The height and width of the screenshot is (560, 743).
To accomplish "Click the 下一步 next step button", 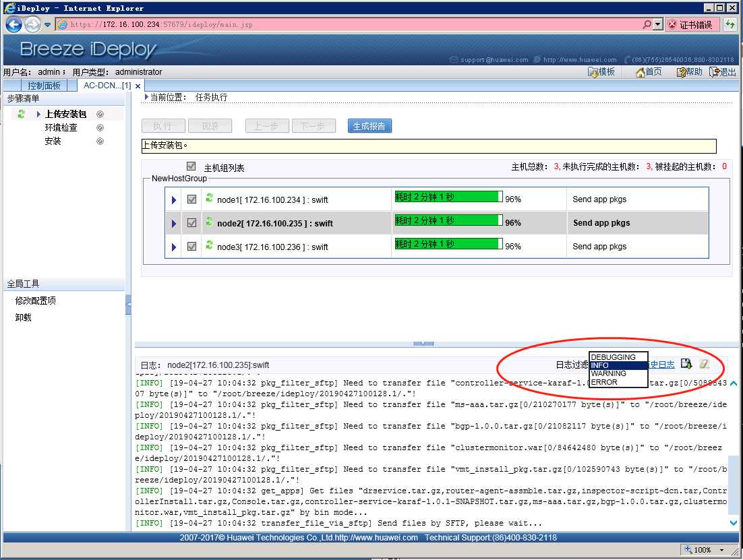I will tap(314, 126).
